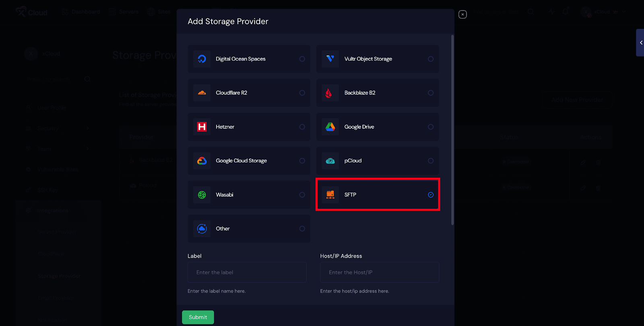This screenshot has height=326, width=644.
Task: Click the pCloud icon
Action: pyautogui.click(x=330, y=160)
